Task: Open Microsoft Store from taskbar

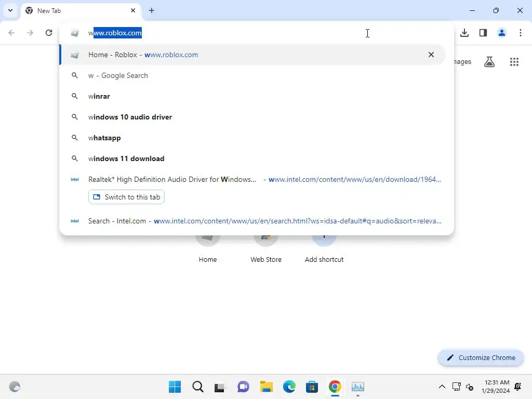Action: [312, 387]
